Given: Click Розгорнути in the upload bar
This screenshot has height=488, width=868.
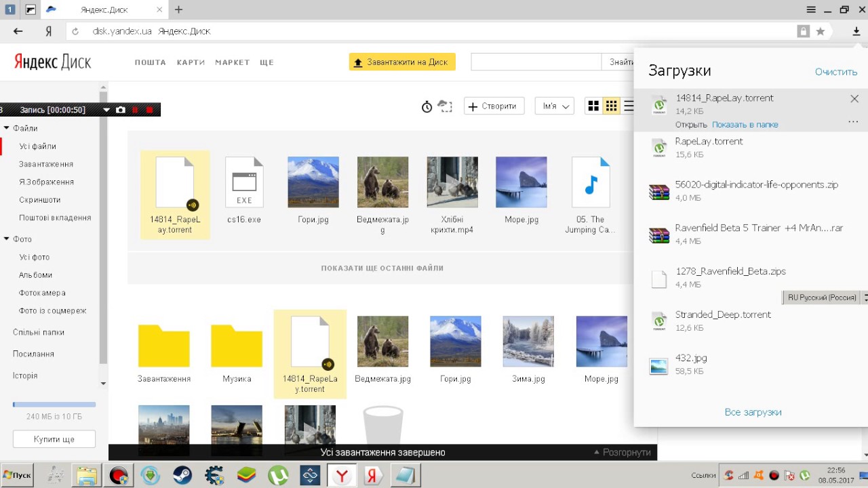Looking at the screenshot, I should (623, 452).
